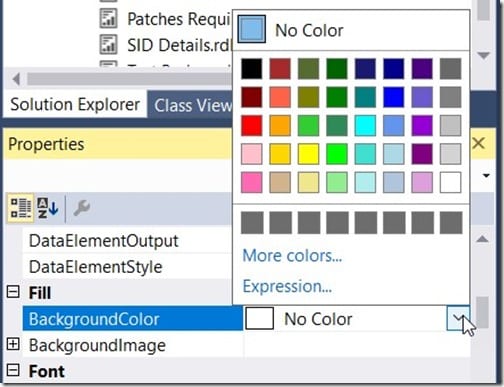Viewport: 504px width, 387px height.
Task: Pick the Yellow color swatch
Action: (308, 154)
